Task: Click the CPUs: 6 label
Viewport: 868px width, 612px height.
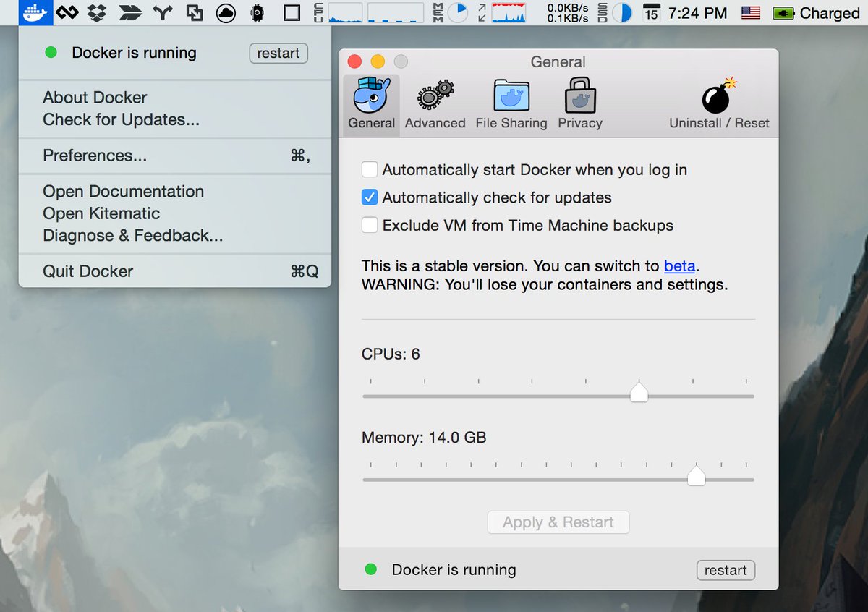Action: [x=391, y=354]
